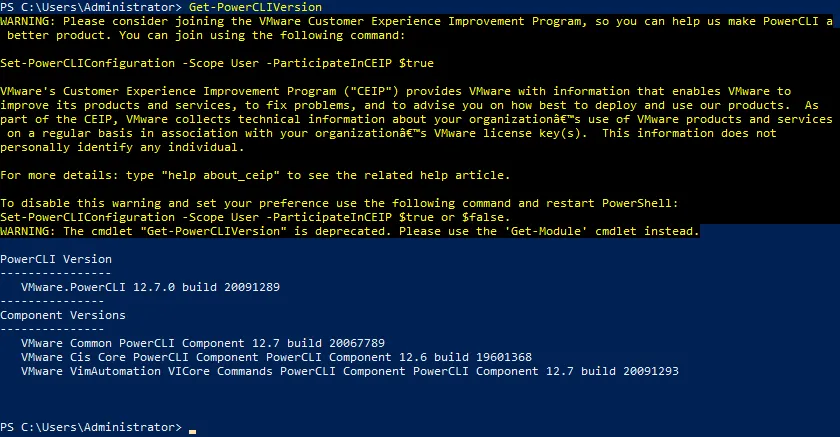Click the bottom PS C:\Users\Administrator prompt
The height and width of the screenshot is (437, 840).
[91, 428]
